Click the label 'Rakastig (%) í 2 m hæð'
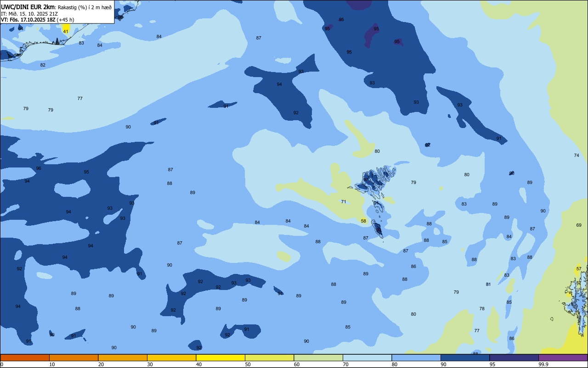The image size is (588, 368). pos(85,7)
